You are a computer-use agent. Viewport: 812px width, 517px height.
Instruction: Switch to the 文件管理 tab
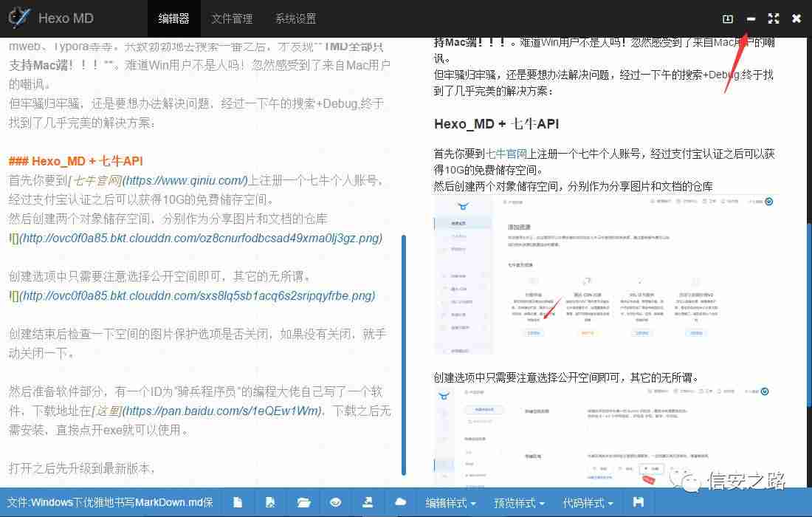pyautogui.click(x=232, y=18)
